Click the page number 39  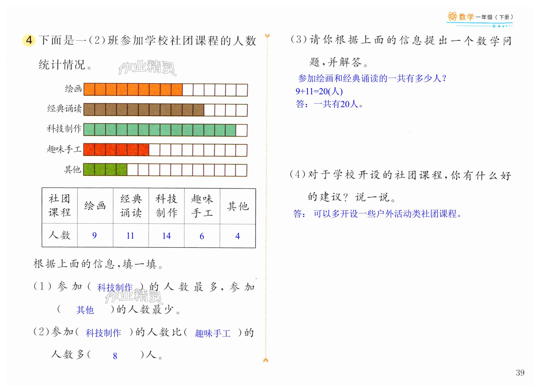tap(520, 372)
